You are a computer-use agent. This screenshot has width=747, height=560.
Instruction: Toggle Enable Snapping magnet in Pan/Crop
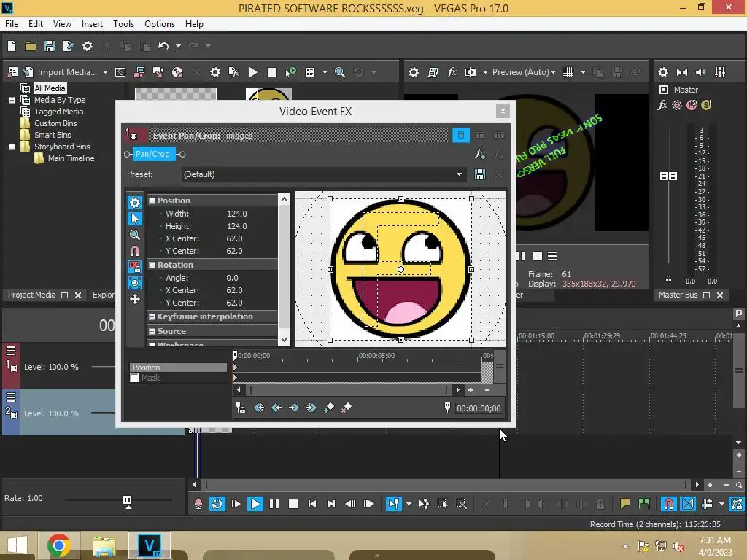[135, 251]
